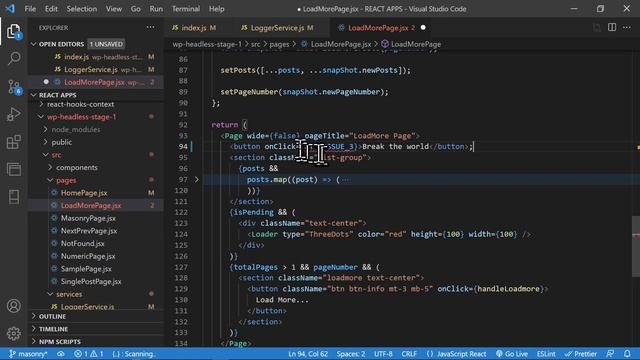Viewport: 640px width, 360px height.
Task: Open the File menu
Action: 30,9
